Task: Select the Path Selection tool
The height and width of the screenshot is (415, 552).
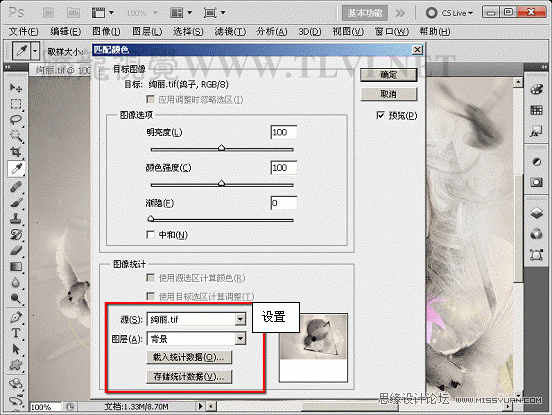Action: [16, 349]
